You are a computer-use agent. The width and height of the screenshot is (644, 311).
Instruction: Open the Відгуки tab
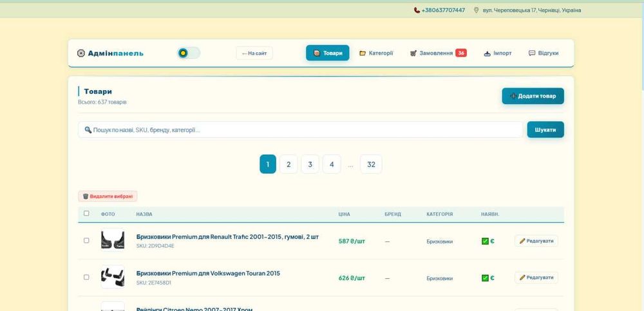[x=544, y=53]
